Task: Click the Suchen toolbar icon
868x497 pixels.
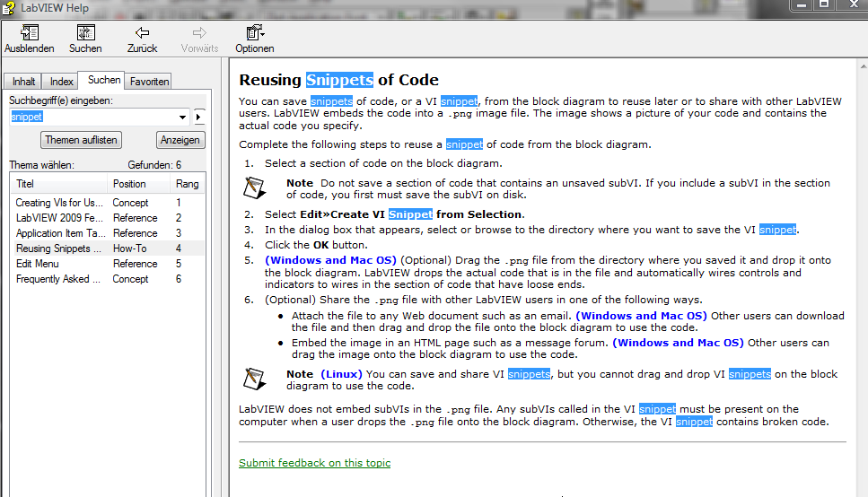Action: (x=85, y=39)
